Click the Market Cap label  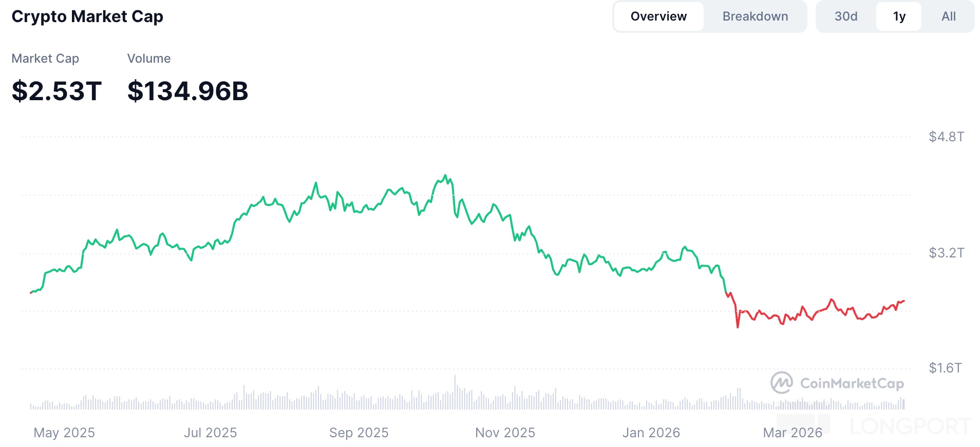[x=45, y=59]
